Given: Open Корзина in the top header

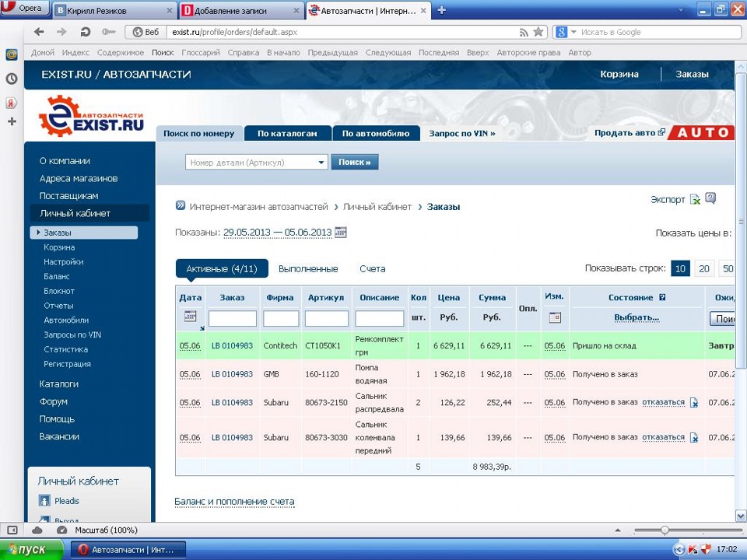Looking at the screenshot, I should 619,74.
